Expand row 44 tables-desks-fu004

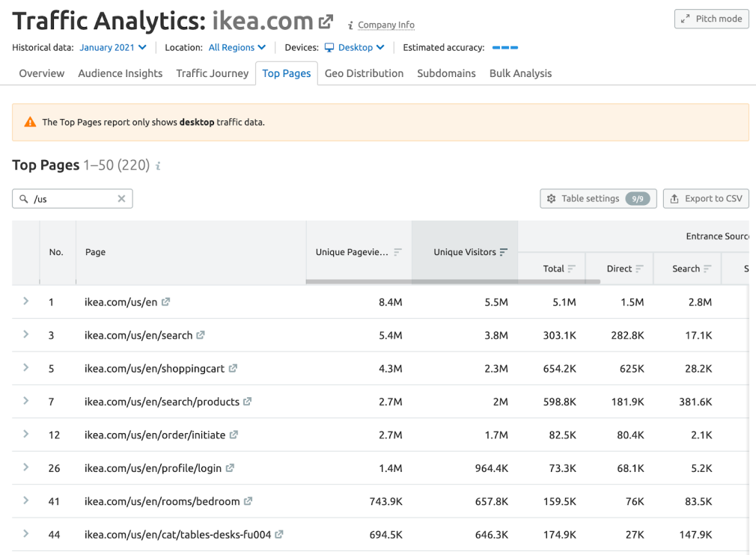pos(26,534)
